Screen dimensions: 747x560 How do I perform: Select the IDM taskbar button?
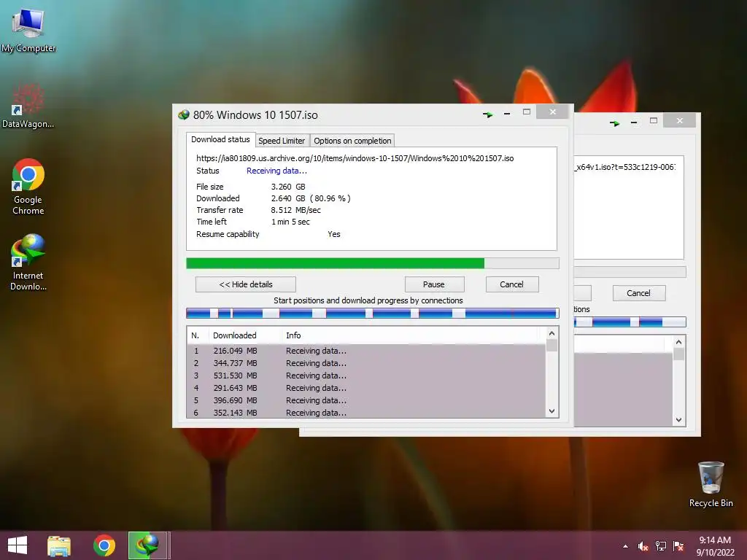(x=147, y=545)
